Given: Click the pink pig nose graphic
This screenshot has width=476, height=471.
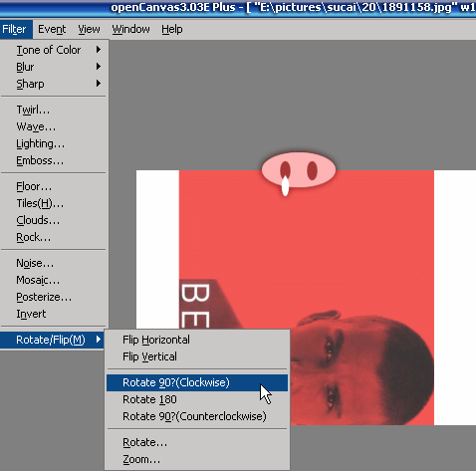Looking at the screenshot, I should pos(299,170).
